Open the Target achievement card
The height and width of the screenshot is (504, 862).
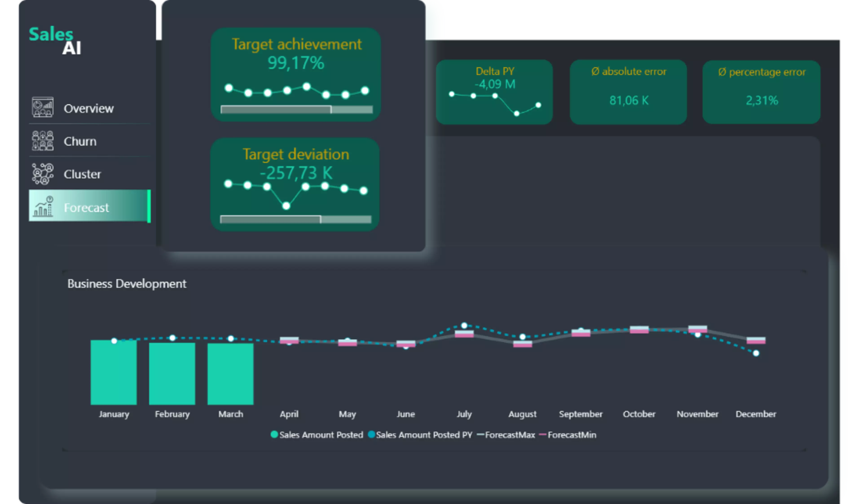(296, 74)
